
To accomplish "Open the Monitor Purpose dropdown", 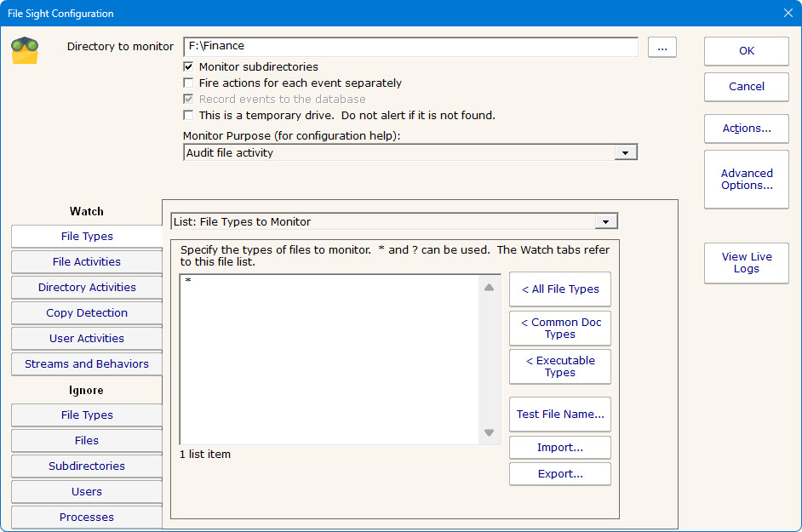I will [x=626, y=153].
